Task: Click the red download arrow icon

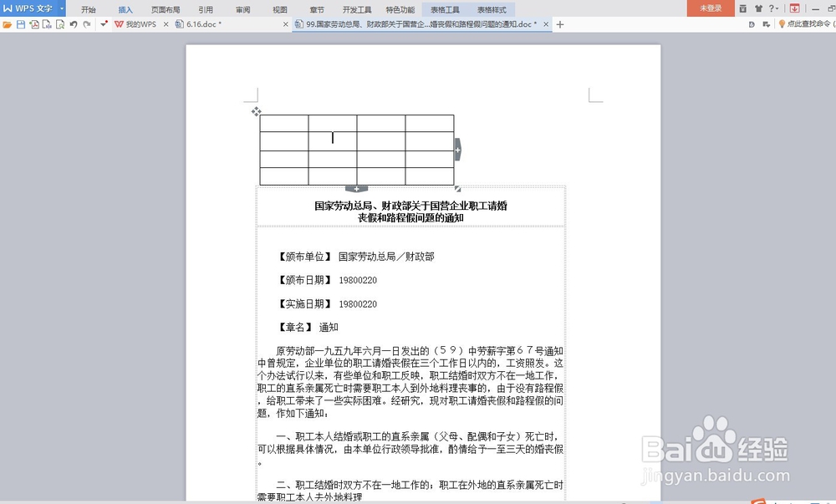Action: [x=794, y=8]
